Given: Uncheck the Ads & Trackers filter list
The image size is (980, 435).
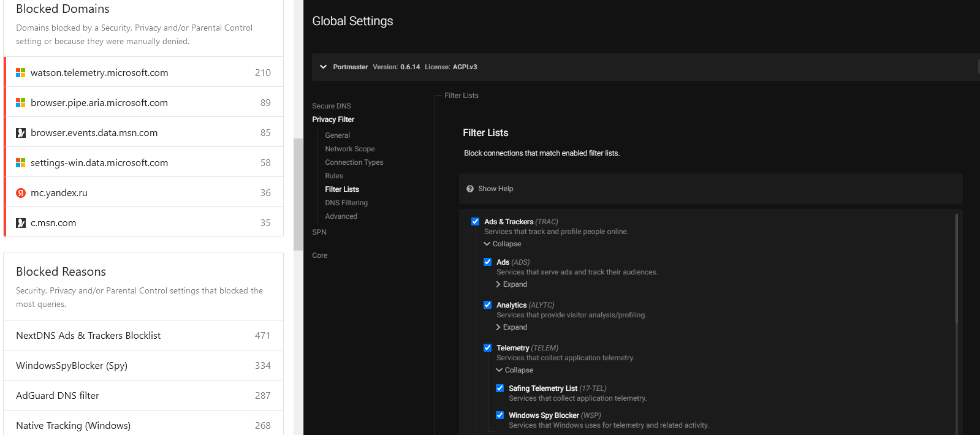Looking at the screenshot, I should tap(475, 221).
